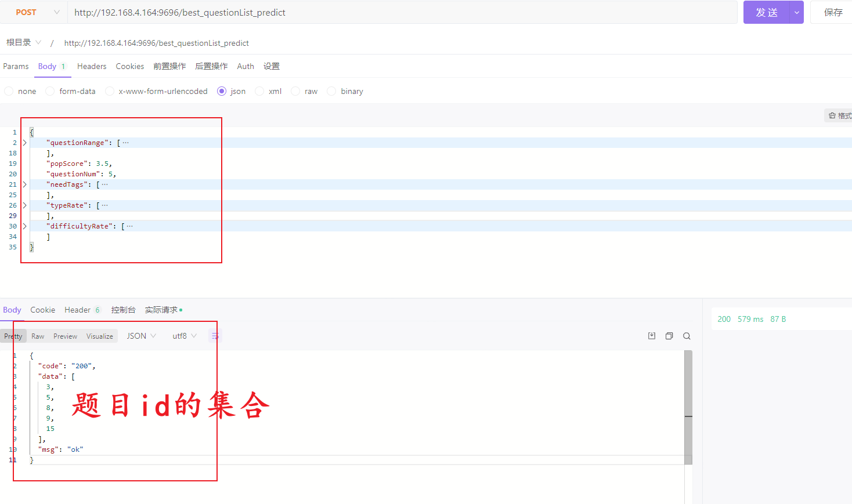Choose form-data body type
This screenshot has width=852, height=504.
coord(50,91)
